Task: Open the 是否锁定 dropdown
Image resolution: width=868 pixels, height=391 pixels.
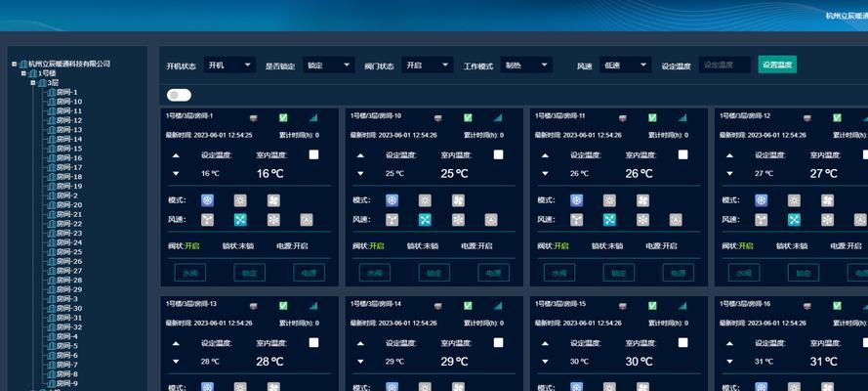Action: click(x=329, y=65)
